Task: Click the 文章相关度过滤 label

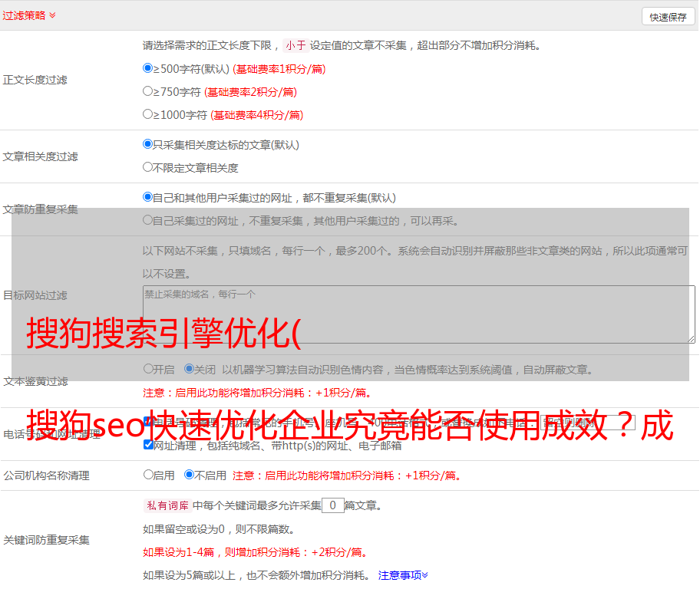Action: pyautogui.click(x=41, y=156)
